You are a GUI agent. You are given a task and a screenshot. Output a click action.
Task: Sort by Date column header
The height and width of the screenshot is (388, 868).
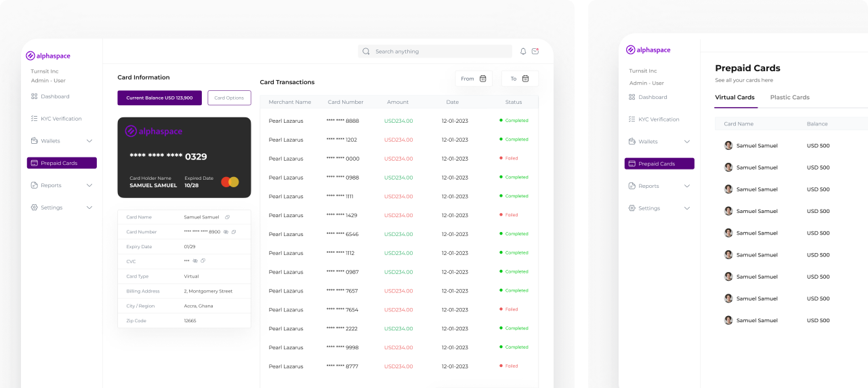(x=453, y=102)
